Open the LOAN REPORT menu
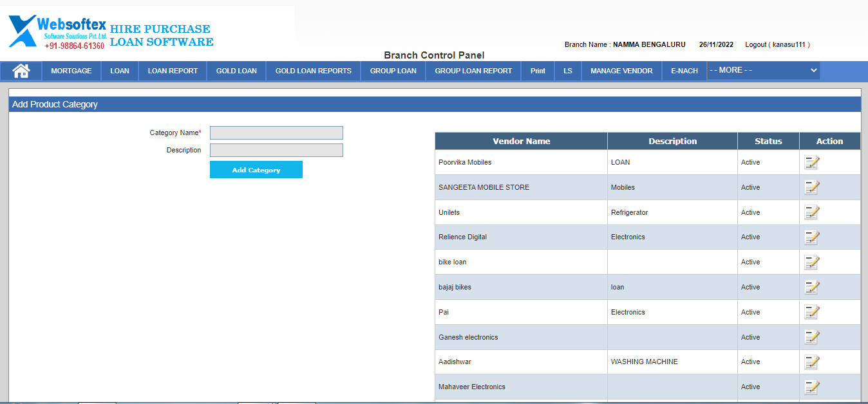 [x=173, y=71]
